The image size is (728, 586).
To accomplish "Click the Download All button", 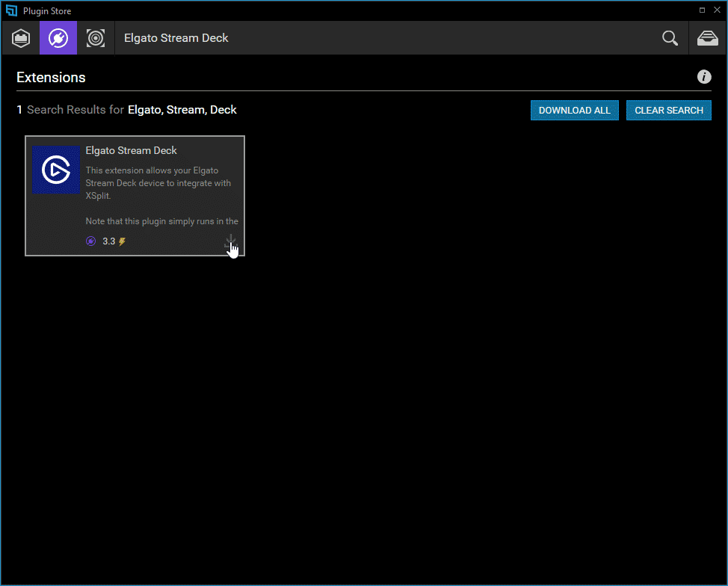I will coord(574,111).
